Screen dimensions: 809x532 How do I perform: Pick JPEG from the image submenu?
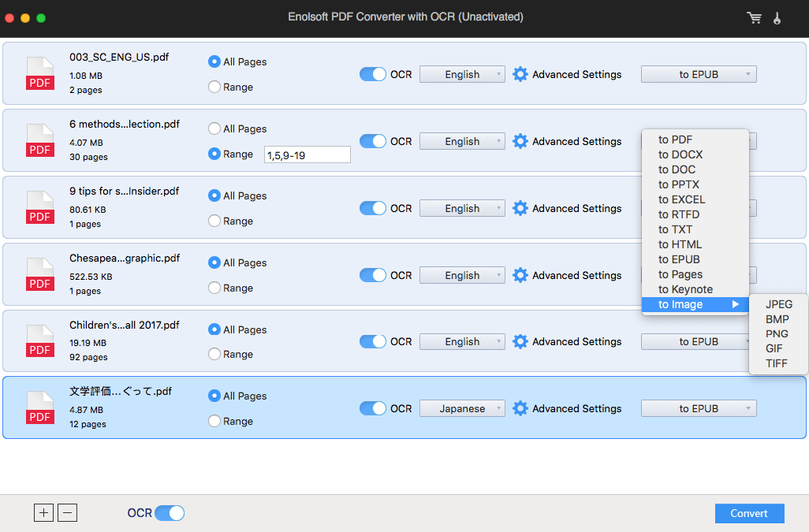coord(778,304)
